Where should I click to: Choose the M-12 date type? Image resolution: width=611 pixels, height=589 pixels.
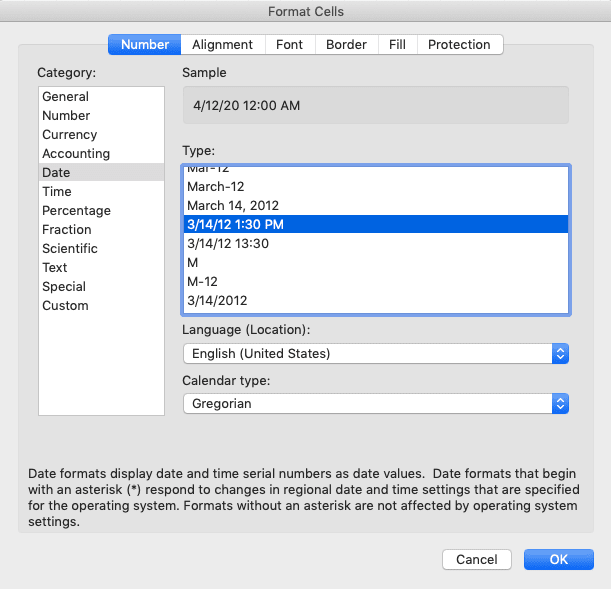tap(376, 281)
